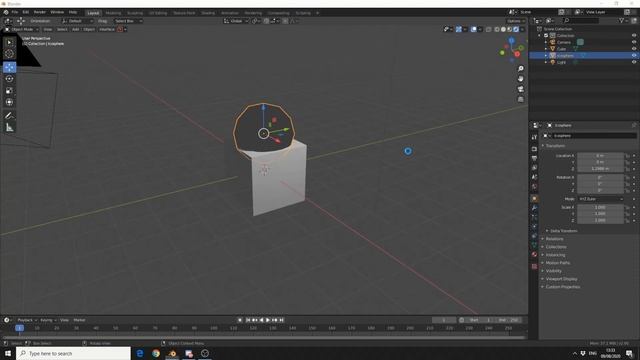640x360 pixels.
Task: Open the Modifiers properties wrench tab
Action: 534,208
